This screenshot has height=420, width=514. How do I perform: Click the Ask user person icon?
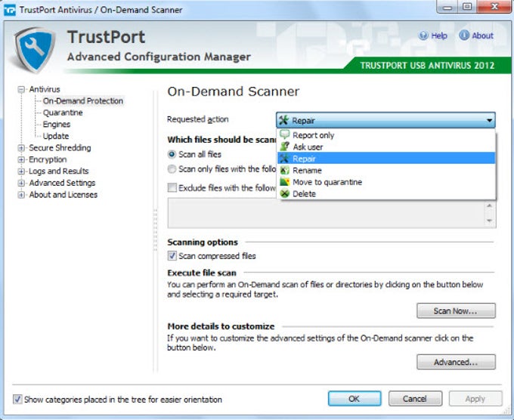(284, 147)
